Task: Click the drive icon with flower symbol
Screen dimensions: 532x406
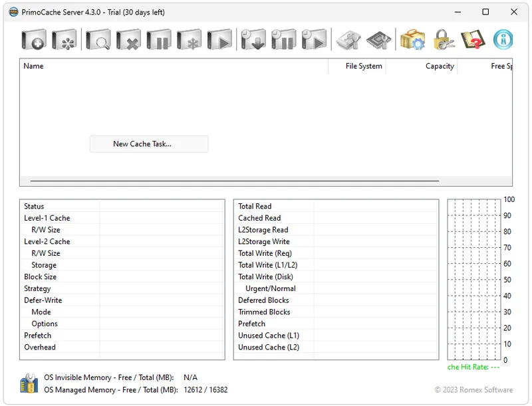Action: pyautogui.click(x=64, y=40)
